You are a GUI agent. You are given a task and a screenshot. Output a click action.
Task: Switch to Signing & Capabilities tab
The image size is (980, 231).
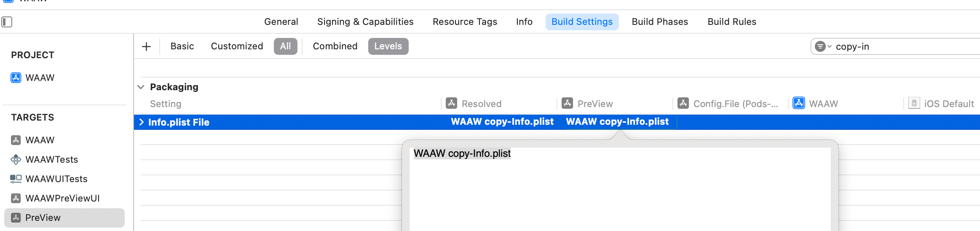(x=365, y=22)
